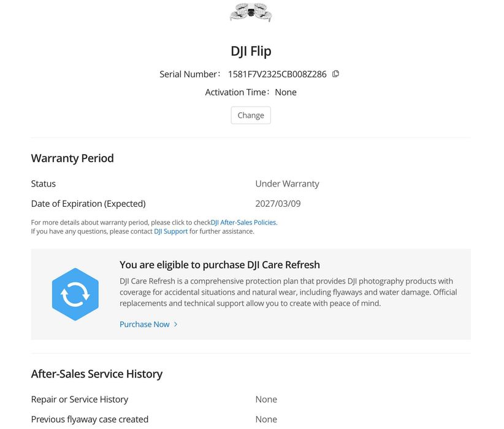Copy the serial number using copy icon
The image size is (504, 429).
335,74
